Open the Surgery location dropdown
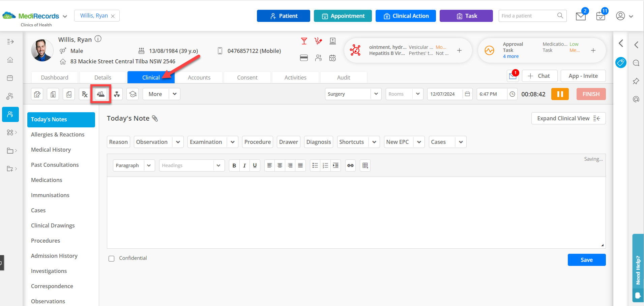Viewport: 644px width, 306px height. [x=353, y=94]
